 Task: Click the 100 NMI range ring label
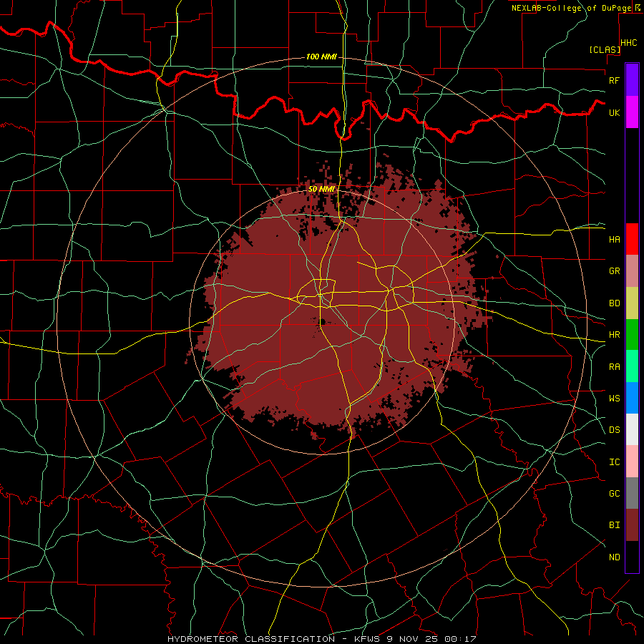(321, 57)
